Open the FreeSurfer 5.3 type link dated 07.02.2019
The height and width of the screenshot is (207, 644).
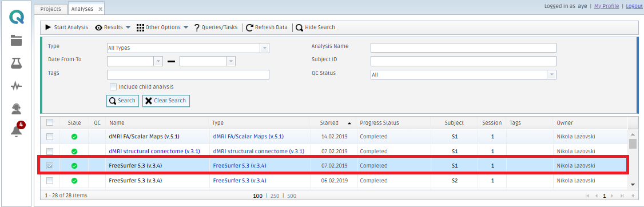[240, 166]
